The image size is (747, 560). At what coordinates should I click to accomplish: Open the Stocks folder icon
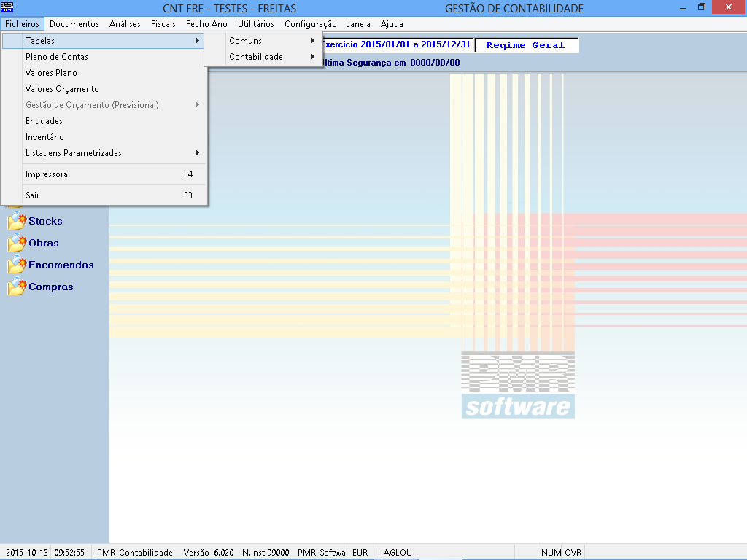[18, 220]
